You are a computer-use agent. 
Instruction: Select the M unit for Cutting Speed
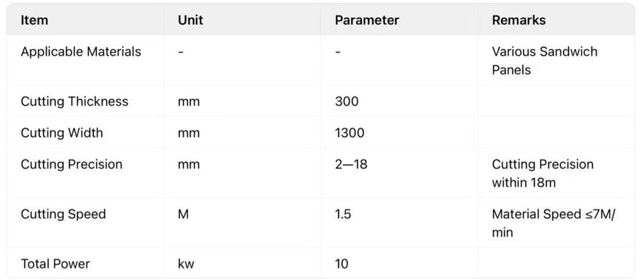coord(183,214)
